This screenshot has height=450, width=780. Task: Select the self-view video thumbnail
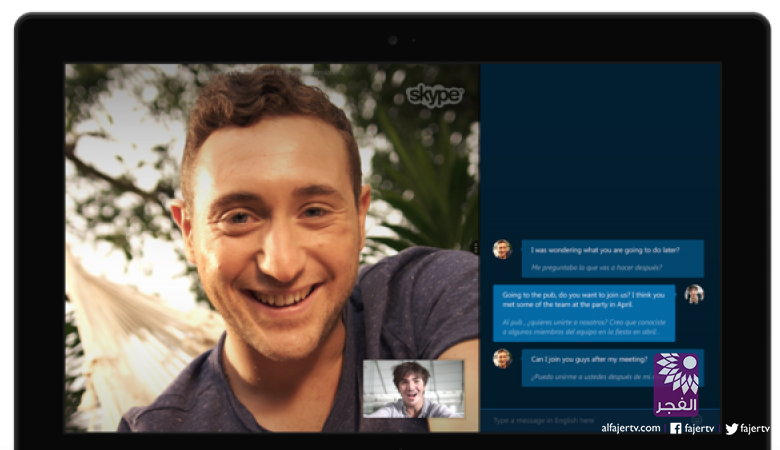[x=413, y=389]
